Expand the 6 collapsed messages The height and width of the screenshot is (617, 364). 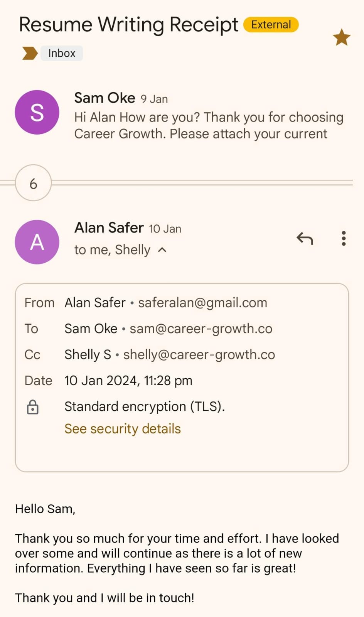[x=34, y=183]
